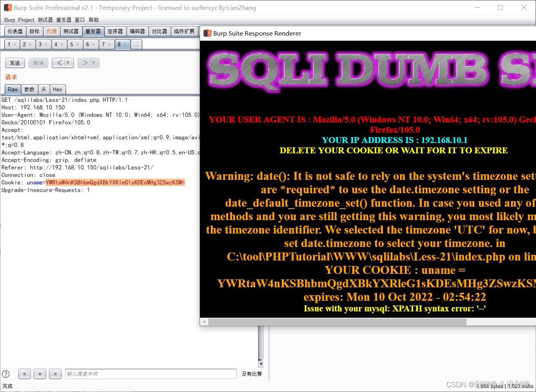Click the highlighted uname cookie value

pyautogui.click(x=115, y=183)
